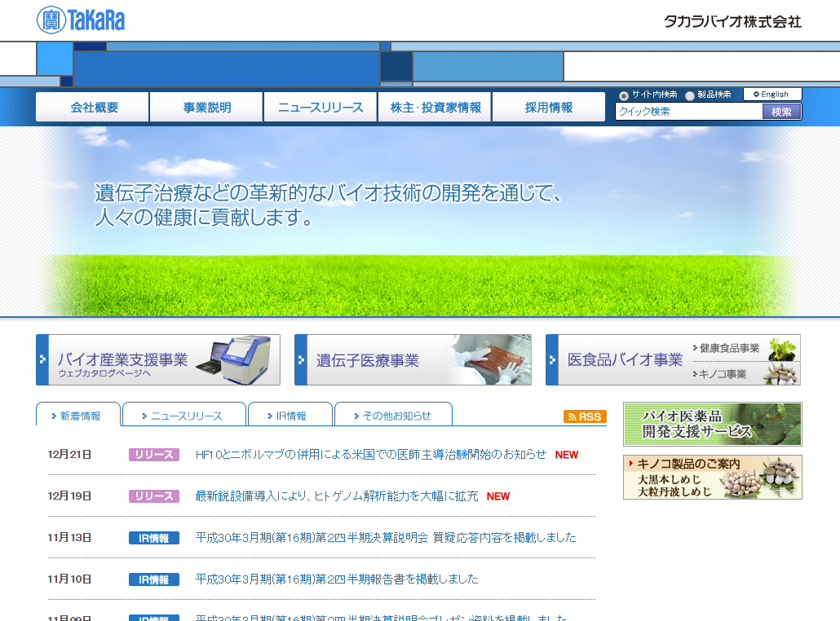Viewport: 840px width, 621px height.
Task: Open 採用情報 menu
Action: tap(549, 107)
